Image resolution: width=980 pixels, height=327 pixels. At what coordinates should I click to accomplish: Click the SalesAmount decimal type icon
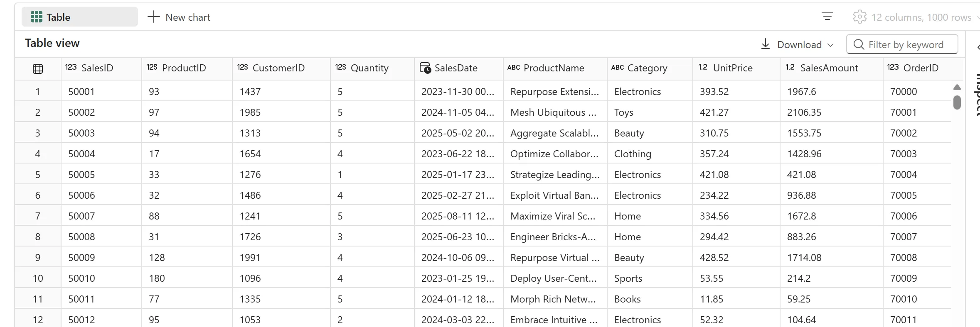click(790, 67)
